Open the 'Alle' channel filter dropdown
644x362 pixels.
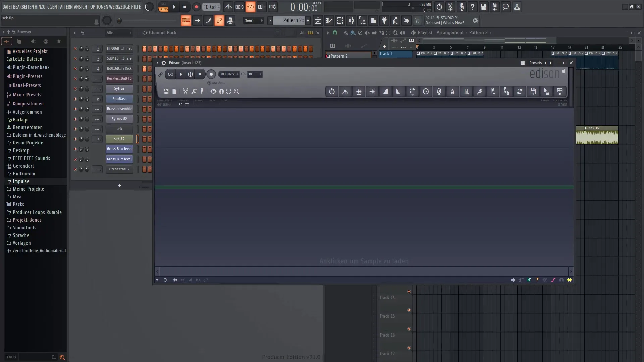(119, 33)
